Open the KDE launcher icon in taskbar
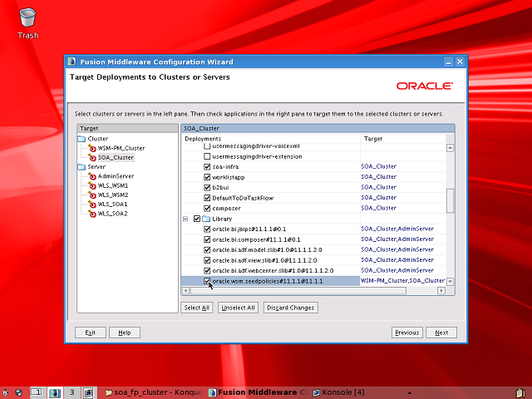The height and width of the screenshot is (399, 532). click(6, 392)
